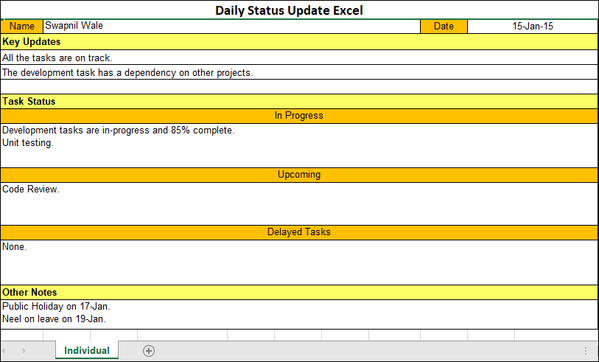Click the Unit testing line
This screenshot has height=362, width=599.
coord(28,143)
